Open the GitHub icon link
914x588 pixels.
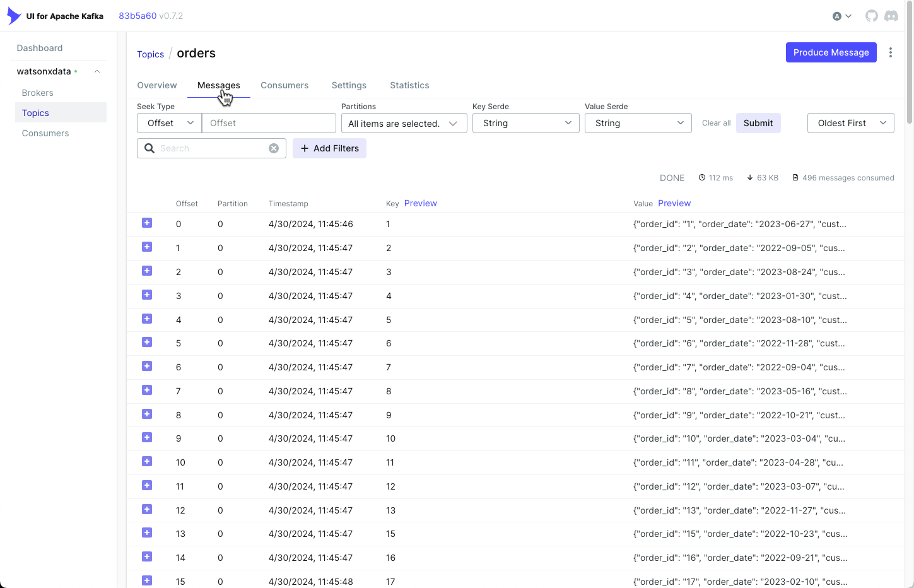[x=871, y=16]
